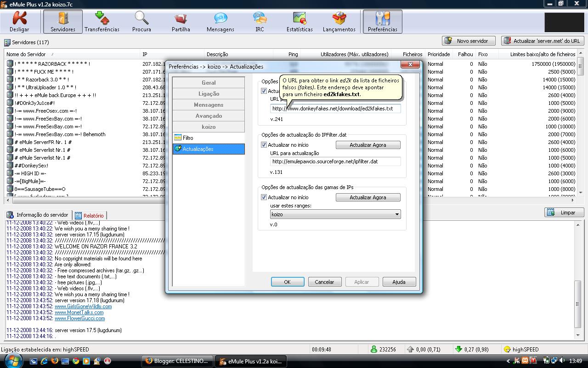The height and width of the screenshot is (368, 588).
Task: Open the Servidores view from the toolbar
Action: 63,22
